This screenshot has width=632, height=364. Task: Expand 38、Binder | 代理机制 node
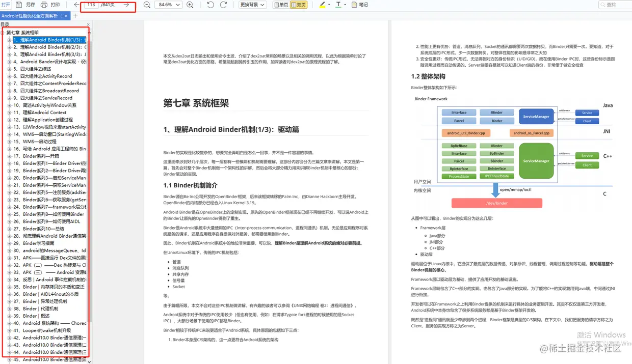click(9, 309)
